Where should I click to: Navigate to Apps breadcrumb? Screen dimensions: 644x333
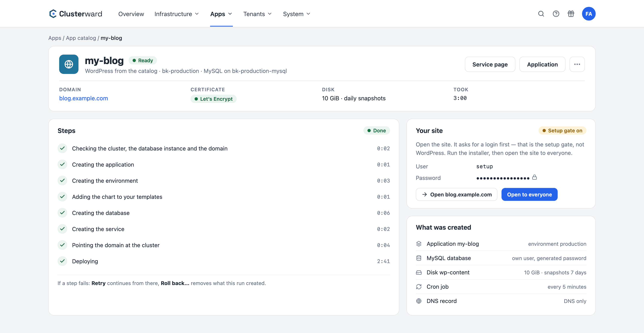tap(55, 38)
